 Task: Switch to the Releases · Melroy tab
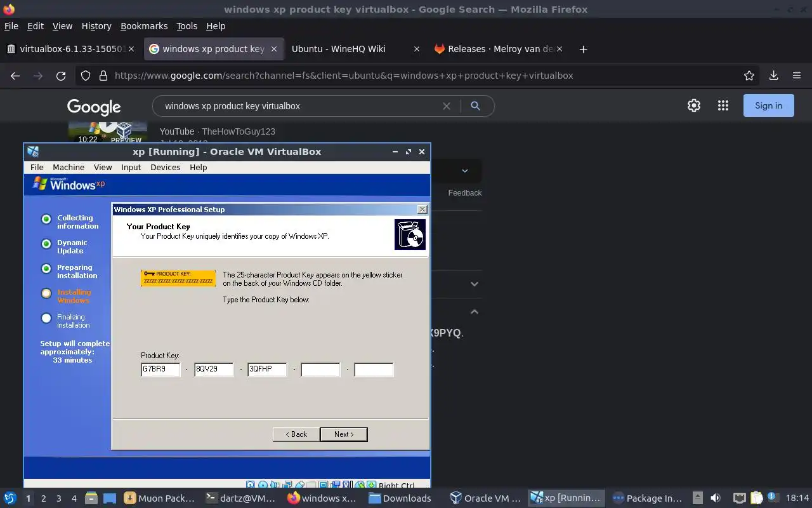coord(498,49)
